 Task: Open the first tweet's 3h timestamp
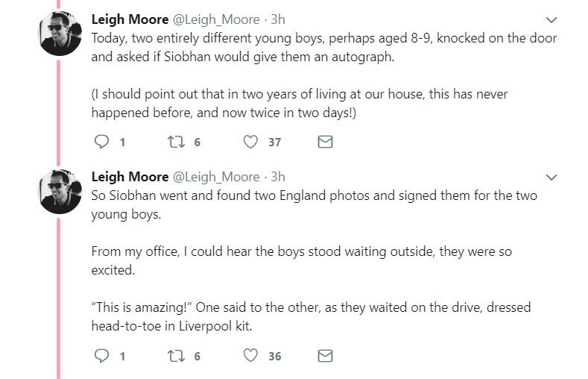point(278,19)
